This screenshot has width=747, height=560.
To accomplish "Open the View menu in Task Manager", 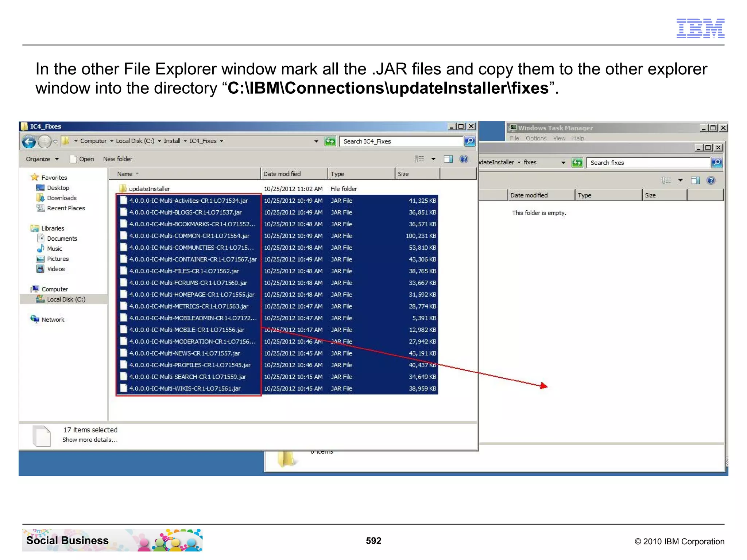I will 559,138.
